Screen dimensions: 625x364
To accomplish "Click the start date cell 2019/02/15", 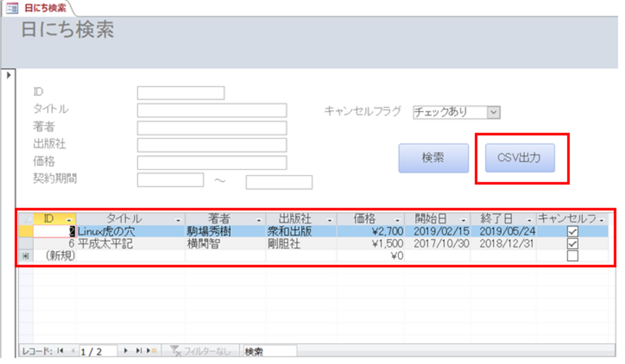I will pyautogui.click(x=437, y=231).
